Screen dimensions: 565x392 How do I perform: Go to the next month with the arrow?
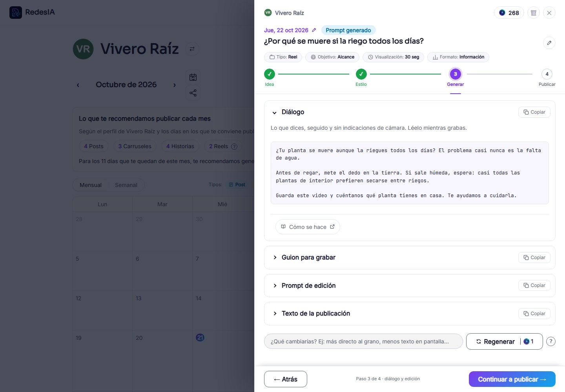click(x=175, y=85)
